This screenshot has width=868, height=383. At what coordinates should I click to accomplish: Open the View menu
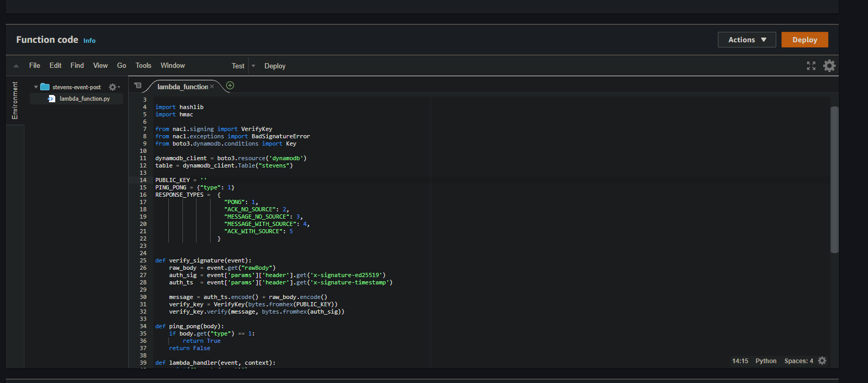pyautogui.click(x=101, y=65)
